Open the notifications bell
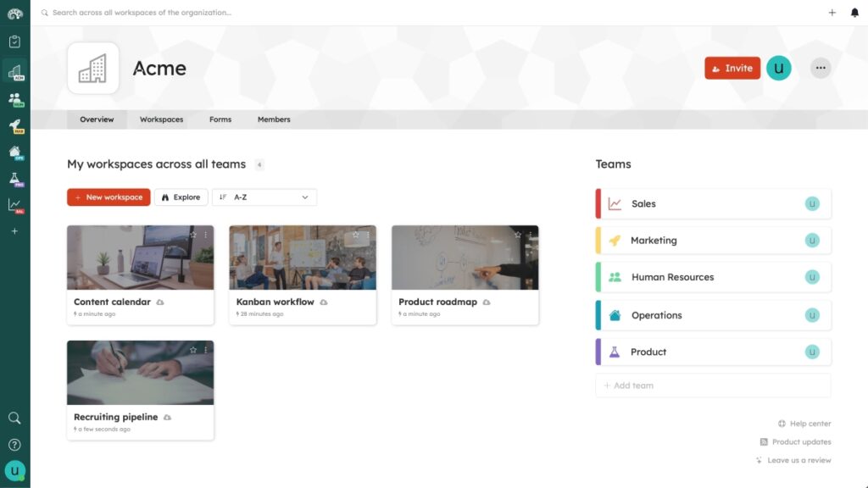 (x=854, y=13)
